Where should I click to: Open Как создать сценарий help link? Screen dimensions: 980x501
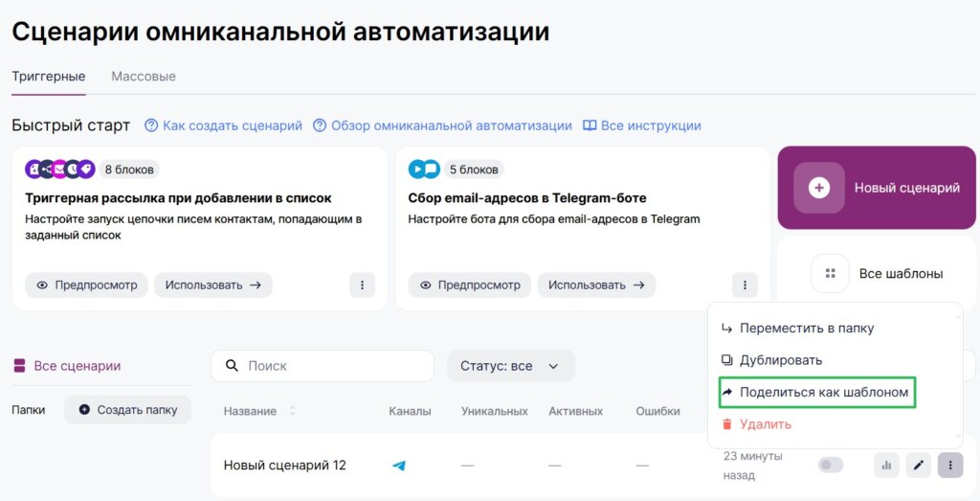pos(232,125)
